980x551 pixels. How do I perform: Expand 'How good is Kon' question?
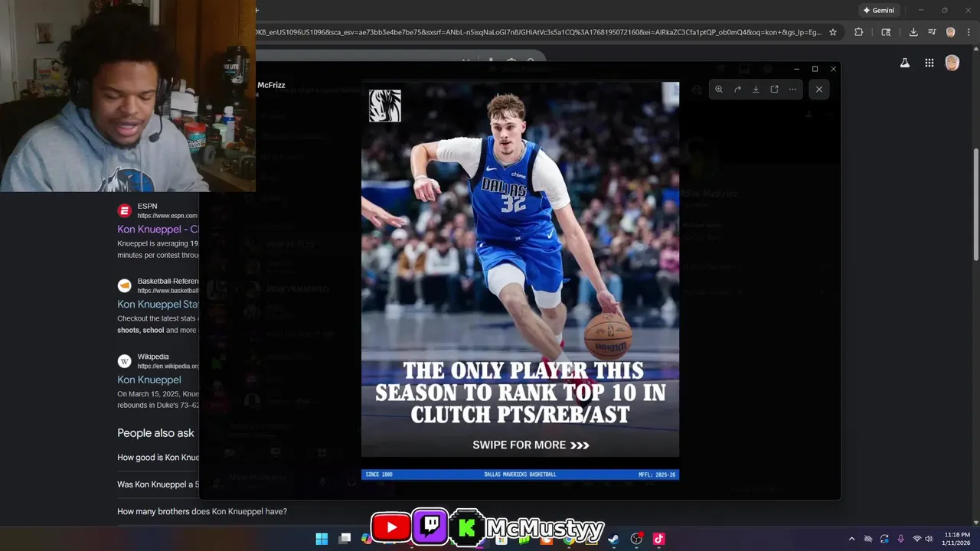tap(158, 457)
